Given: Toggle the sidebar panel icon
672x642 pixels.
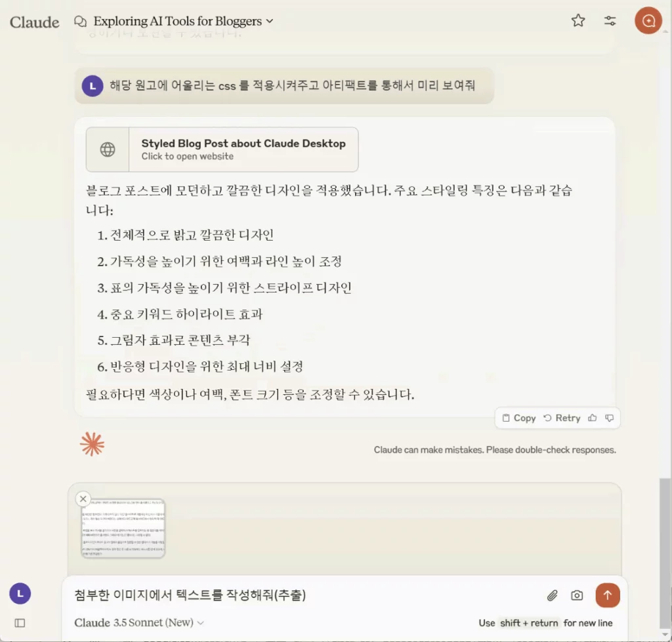Looking at the screenshot, I should click(20, 623).
